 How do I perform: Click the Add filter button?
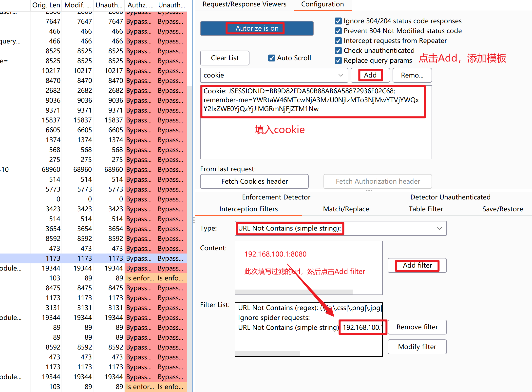[x=417, y=265]
